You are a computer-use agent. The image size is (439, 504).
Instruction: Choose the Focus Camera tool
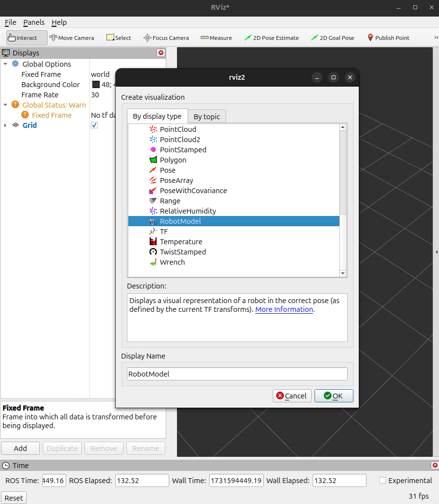(x=166, y=37)
